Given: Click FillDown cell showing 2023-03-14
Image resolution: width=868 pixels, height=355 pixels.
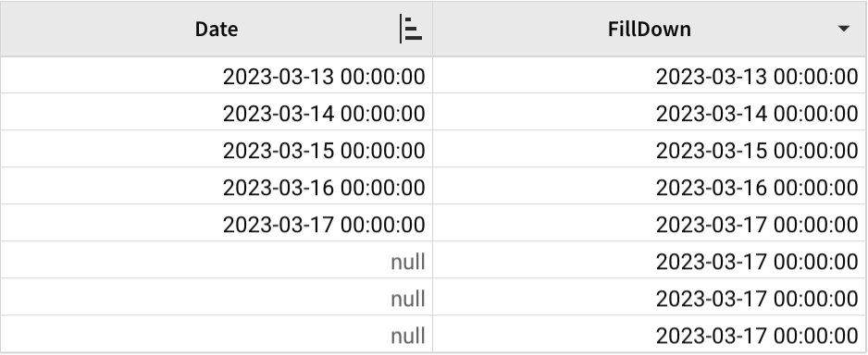Looking at the screenshot, I should point(650,112).
